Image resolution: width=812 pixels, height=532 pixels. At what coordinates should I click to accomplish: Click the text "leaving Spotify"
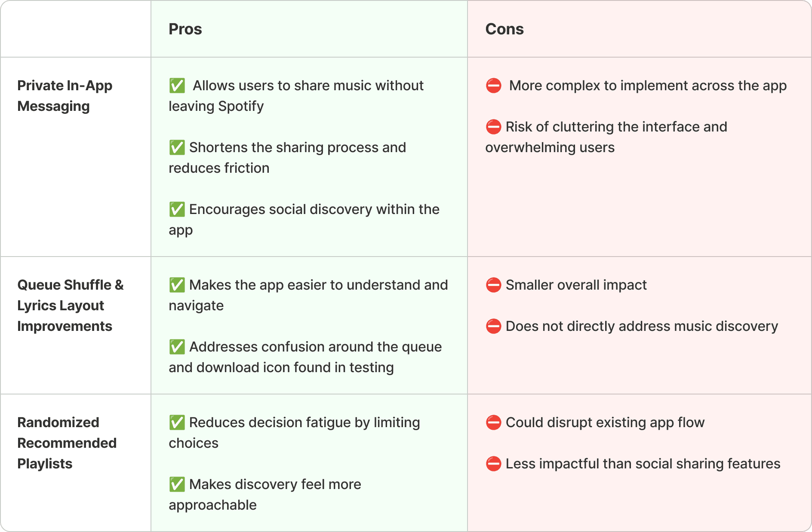click(216, 106)
